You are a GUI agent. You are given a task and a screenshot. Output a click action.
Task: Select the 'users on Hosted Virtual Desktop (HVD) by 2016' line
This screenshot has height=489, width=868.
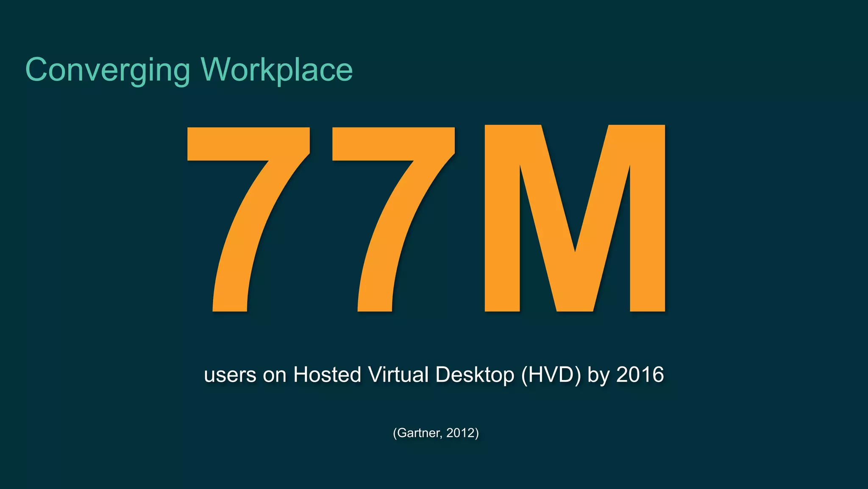[434, 375]
